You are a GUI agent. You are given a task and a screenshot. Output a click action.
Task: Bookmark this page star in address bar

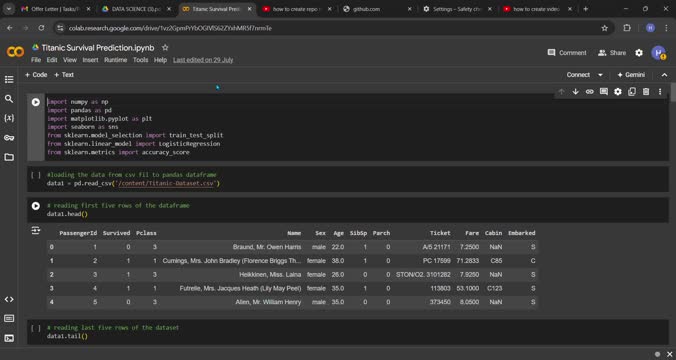[x=604, y=28]
